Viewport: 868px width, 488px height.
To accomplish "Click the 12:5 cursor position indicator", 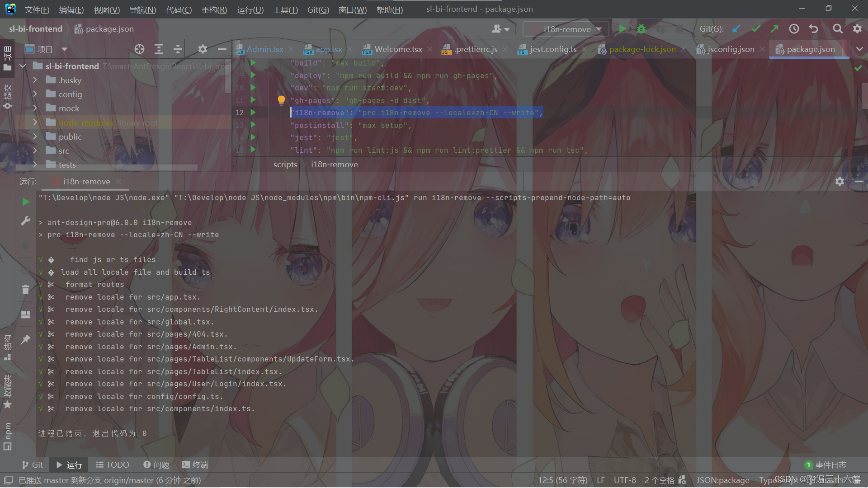I will [563, 480].
